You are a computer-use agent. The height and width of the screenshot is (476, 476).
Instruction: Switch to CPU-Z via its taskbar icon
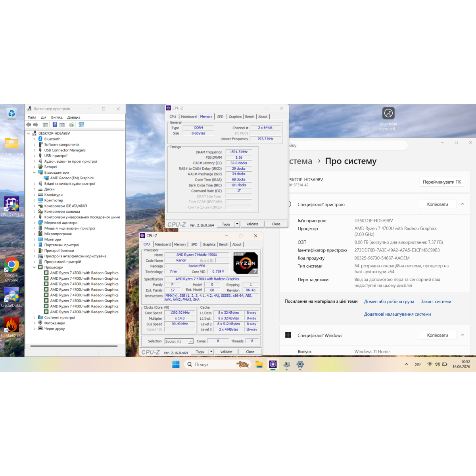point(273,364)
